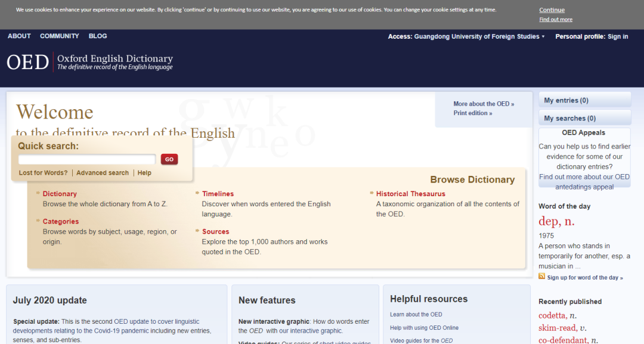
Task: Expand the My entries (0) panel
Action: click(x=584, y=100)
